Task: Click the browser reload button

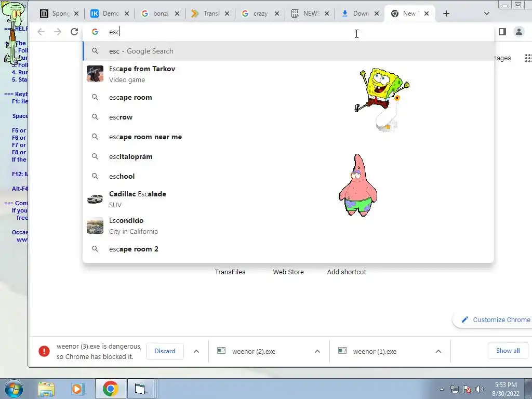Action: click(x=74, y=32)
